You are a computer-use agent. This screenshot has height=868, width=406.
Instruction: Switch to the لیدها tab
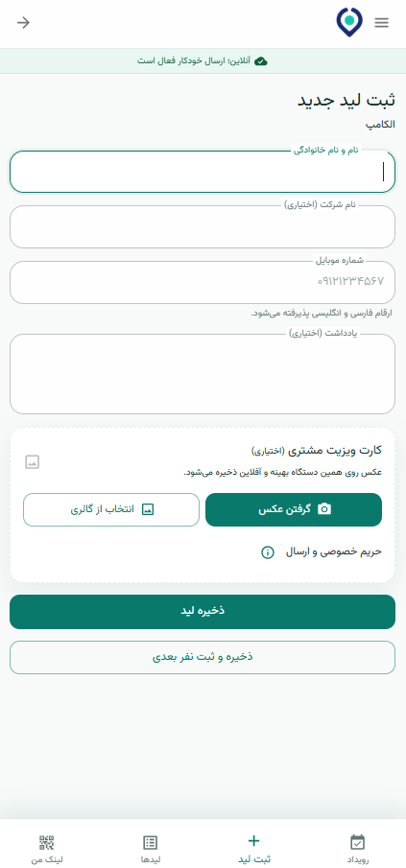point(150,850)
